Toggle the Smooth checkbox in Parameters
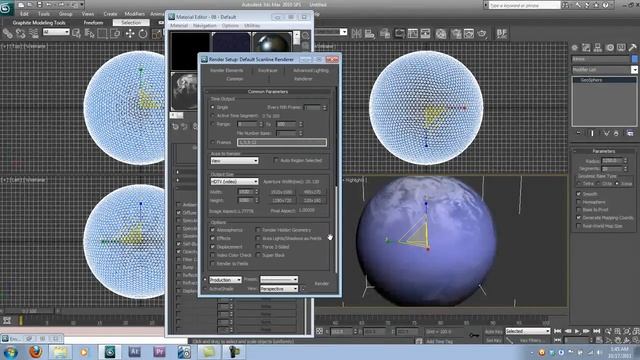 (579, 194)
